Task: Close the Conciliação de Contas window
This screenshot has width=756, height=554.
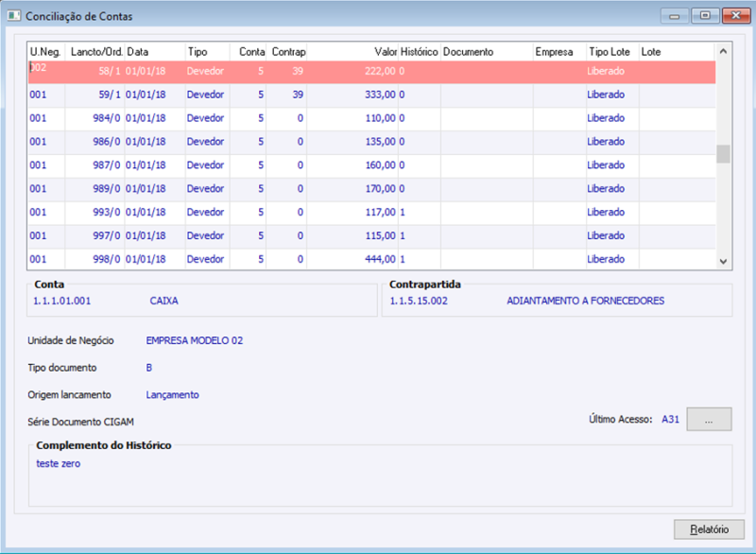Action: click(x=736, y=15)
